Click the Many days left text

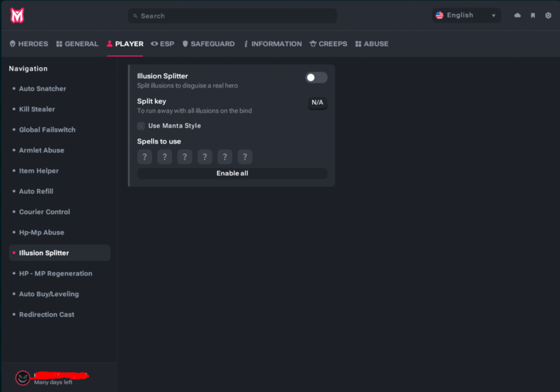pos(53,382)
